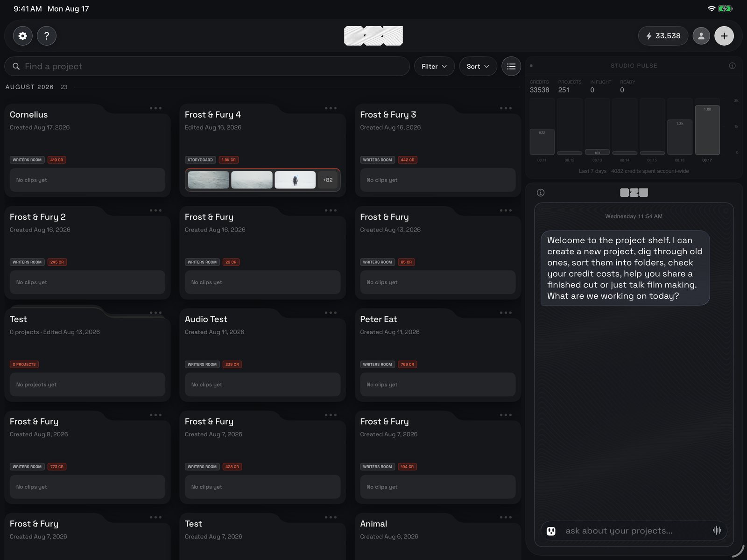Select the 08.17 bar in Studio Pulse

[x=707, y=130]
